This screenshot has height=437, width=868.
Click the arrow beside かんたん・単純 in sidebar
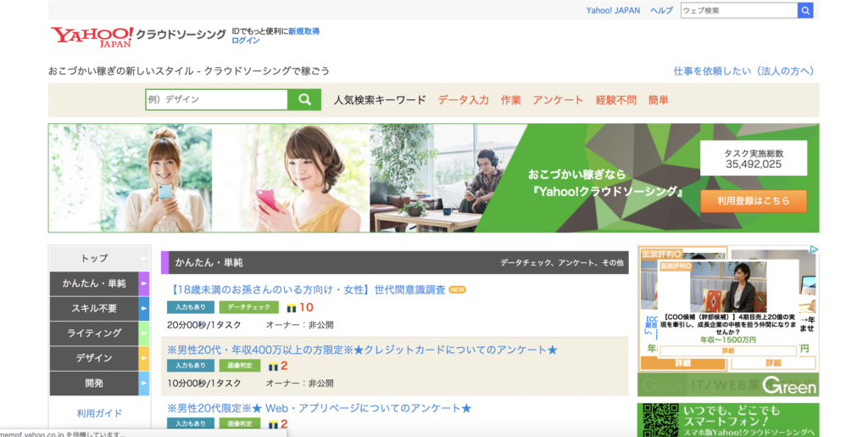point(144,283)
